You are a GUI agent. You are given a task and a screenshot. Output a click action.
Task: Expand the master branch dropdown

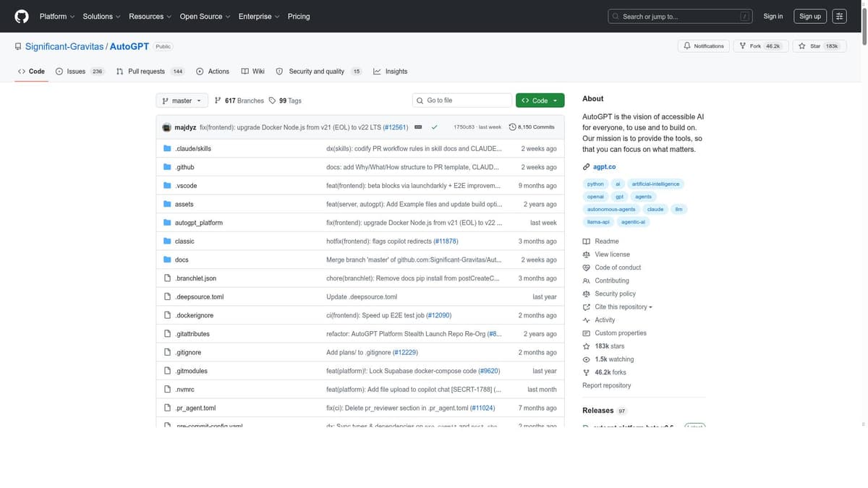(182, 100)
